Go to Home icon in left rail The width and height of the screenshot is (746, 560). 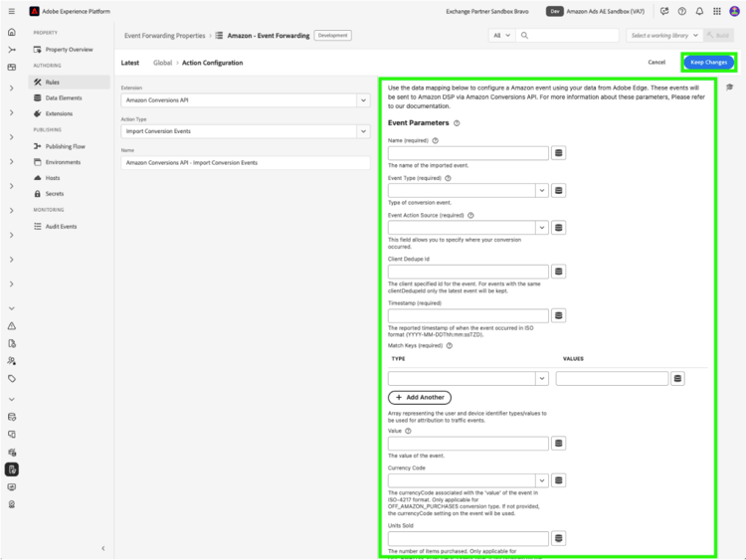pos(12,32)
